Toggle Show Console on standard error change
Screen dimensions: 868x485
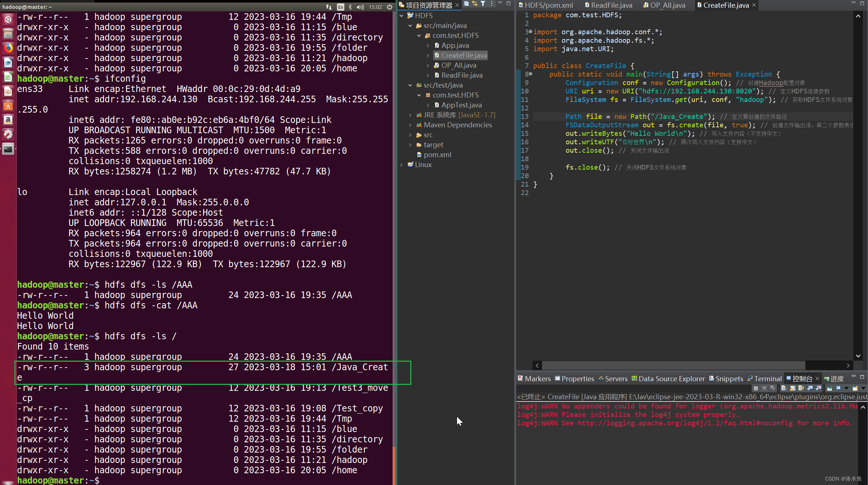coord(818,388)
